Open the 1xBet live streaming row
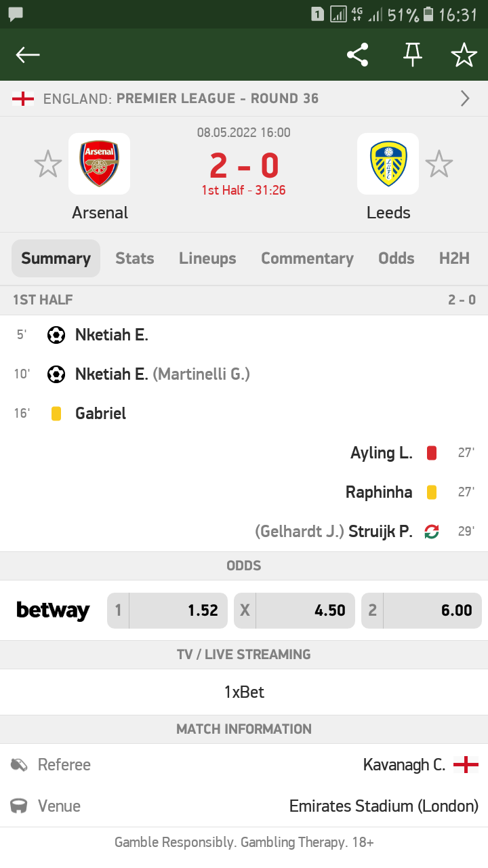 pos(244,692)
